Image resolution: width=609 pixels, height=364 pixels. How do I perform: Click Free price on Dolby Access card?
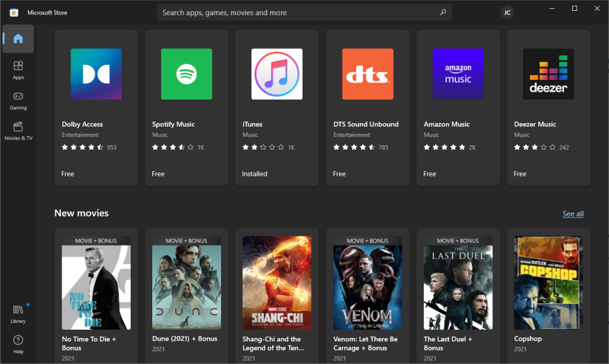click(x=68, y=174)
